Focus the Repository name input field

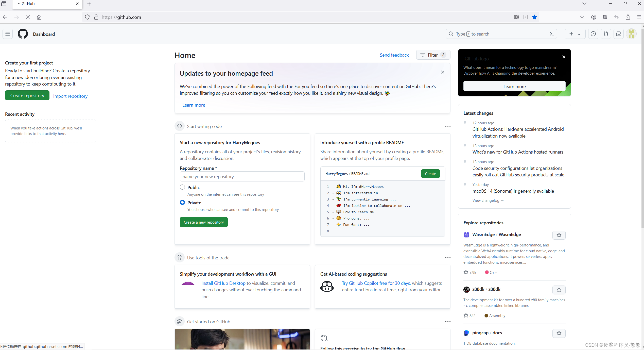242,176
